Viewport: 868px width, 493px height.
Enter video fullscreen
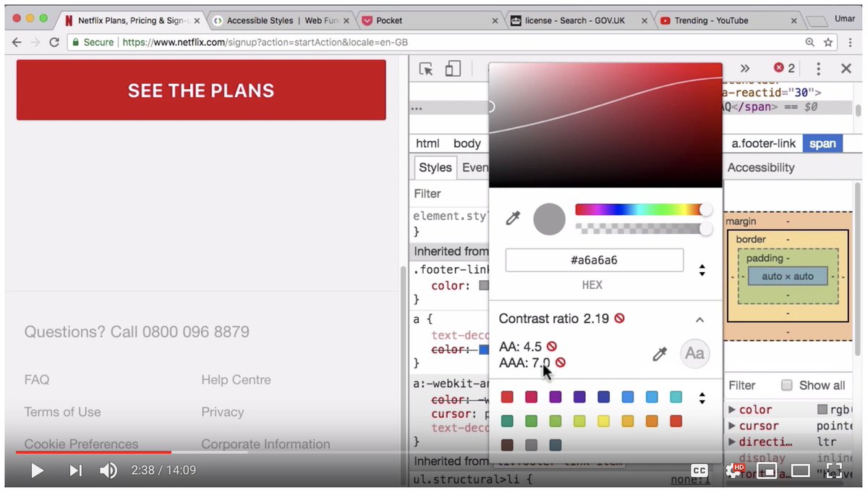click(834, 471)
